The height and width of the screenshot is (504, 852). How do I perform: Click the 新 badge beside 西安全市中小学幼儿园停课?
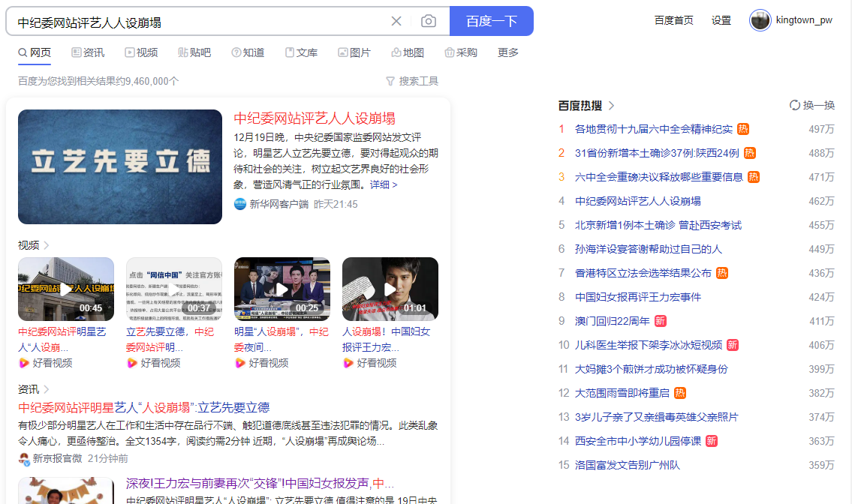coord(712,441)
